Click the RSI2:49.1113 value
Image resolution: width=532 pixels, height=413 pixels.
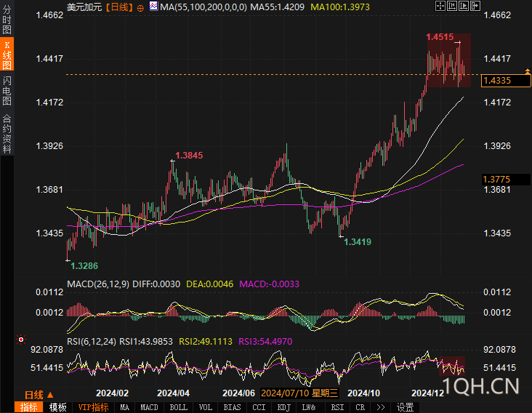[x=206, y=342]
